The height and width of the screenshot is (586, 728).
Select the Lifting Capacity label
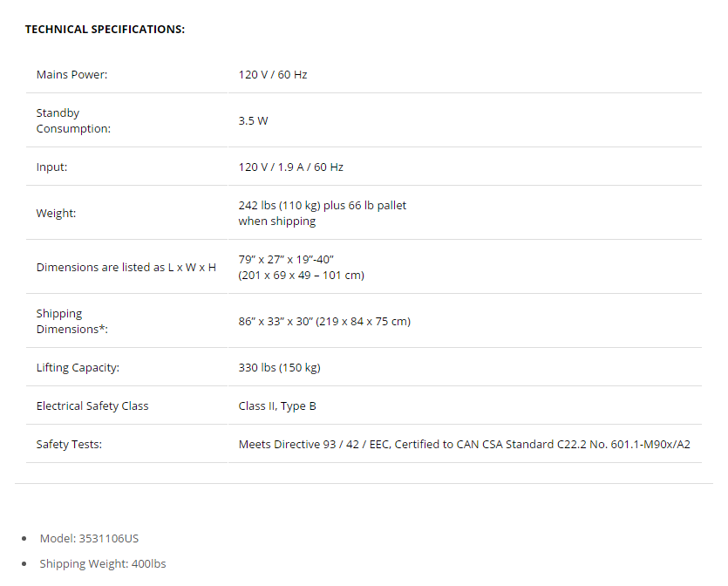(78, 368)
